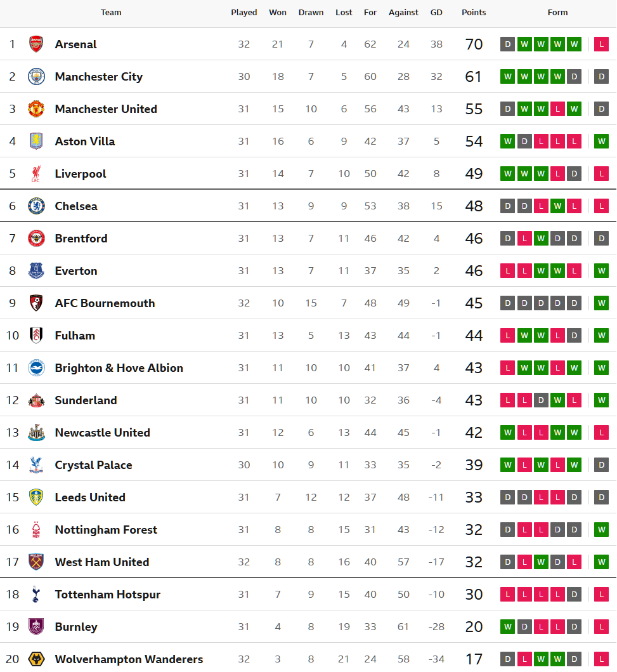Screen dimensions: 617x672
Task: Click the GD column header
Action: point(436,13)
